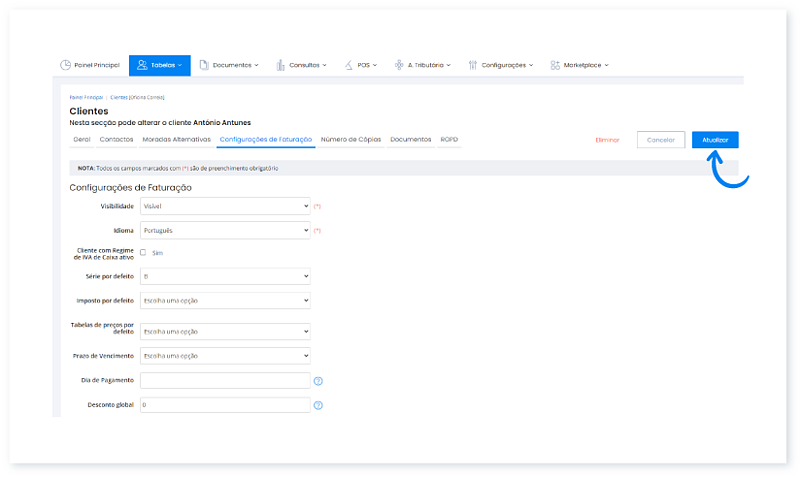Open the Documentos menu
This screenshot has height=477, width=800.
(x=229, y=65)
